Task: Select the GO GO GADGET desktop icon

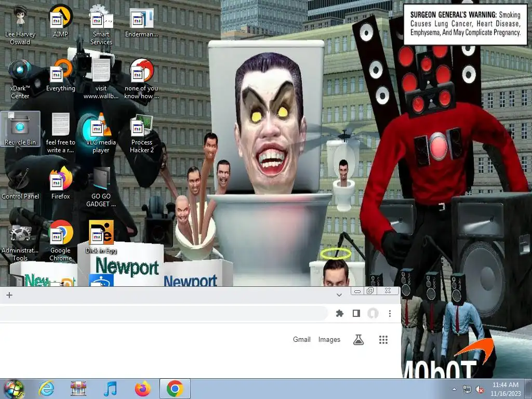Action: 101,187
